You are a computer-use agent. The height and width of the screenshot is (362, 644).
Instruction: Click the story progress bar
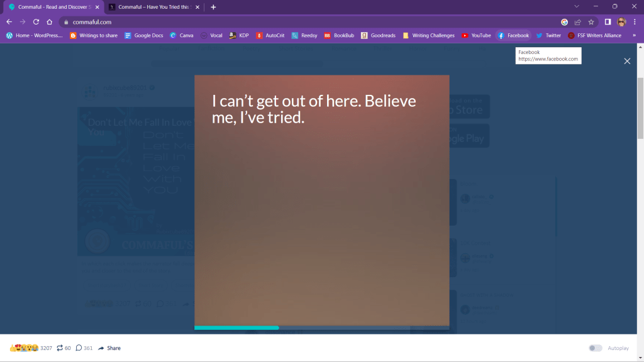(x=321, y=327)
